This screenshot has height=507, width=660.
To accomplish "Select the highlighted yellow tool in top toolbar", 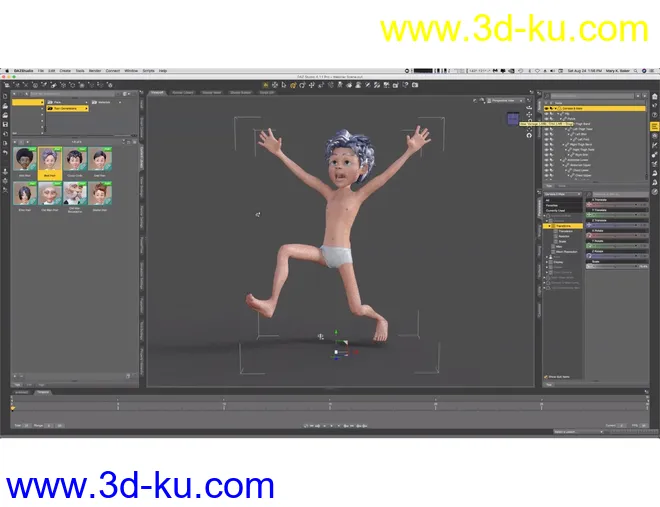I will point(265,84).
